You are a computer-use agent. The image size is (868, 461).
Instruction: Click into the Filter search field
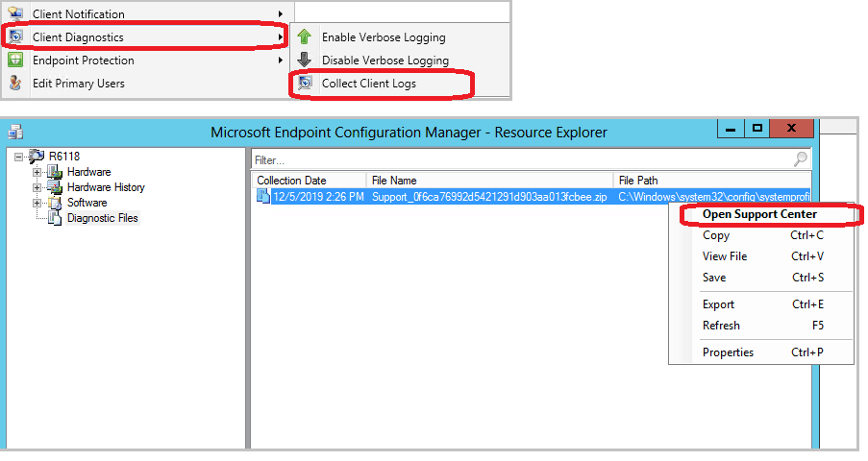[522, 160]
